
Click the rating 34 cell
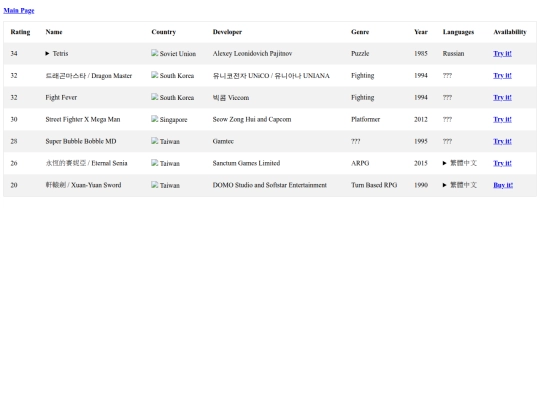point(14,53)
